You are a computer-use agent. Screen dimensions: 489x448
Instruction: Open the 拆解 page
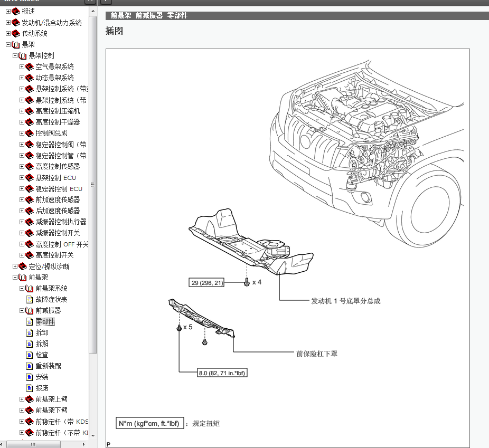42,344
